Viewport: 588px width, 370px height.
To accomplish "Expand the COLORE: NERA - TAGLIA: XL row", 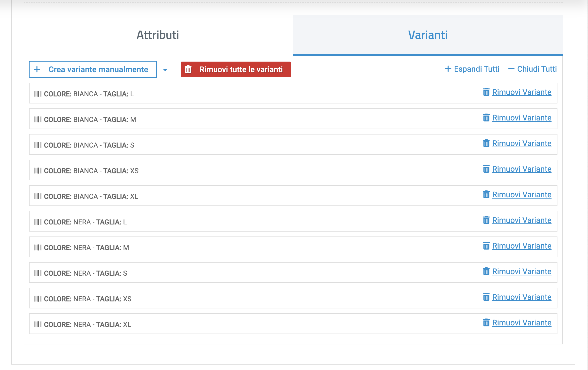I will click(x=293, y=324).
